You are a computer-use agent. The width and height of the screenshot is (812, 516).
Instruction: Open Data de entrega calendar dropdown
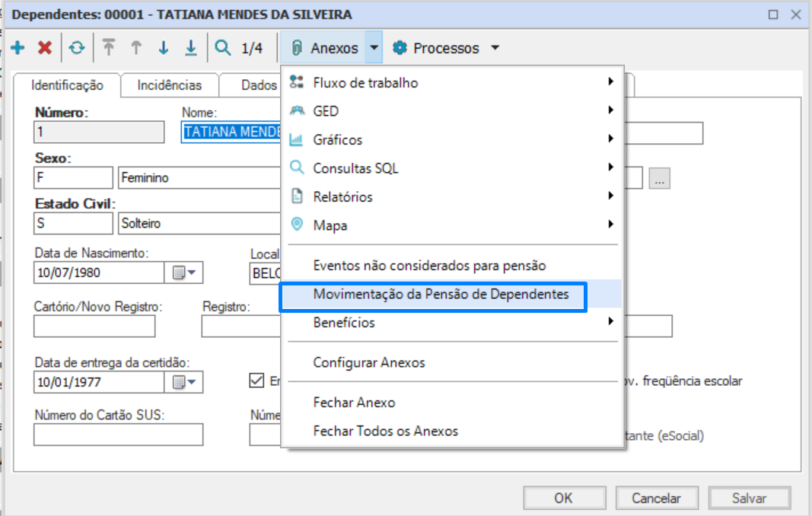pyautogui.click(x=184, y=382)
